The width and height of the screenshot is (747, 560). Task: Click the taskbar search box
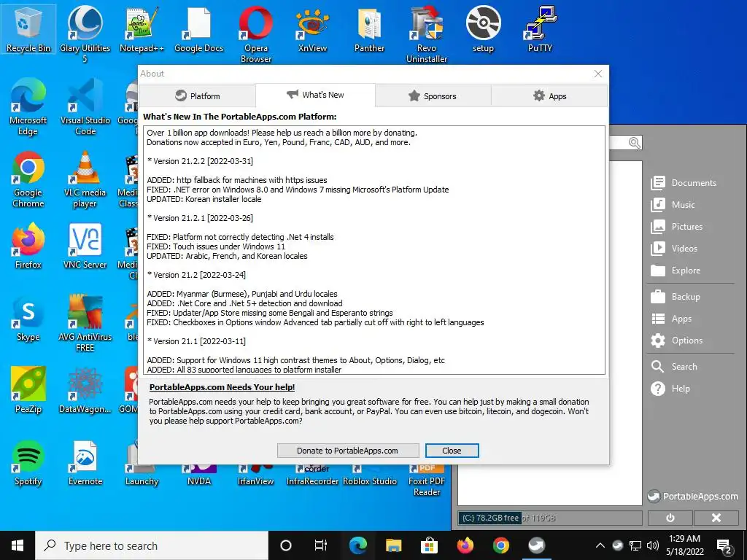pyautogui.click(x=152, y=545)
